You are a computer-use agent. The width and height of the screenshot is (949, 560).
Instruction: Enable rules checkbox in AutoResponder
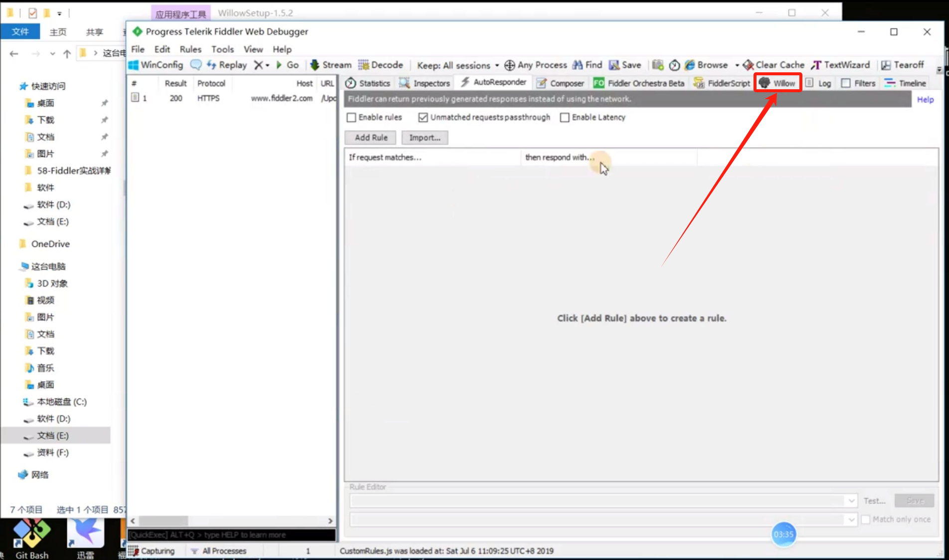click(352, 117)
